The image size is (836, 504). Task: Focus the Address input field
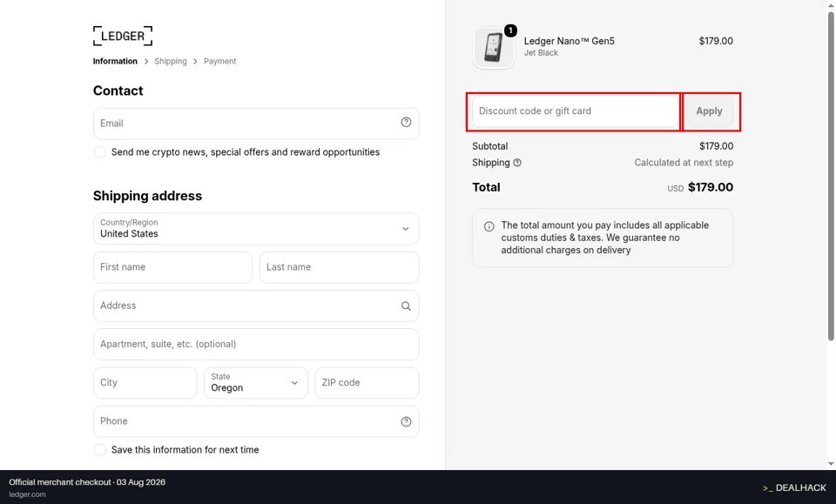[x=256, y=306]
